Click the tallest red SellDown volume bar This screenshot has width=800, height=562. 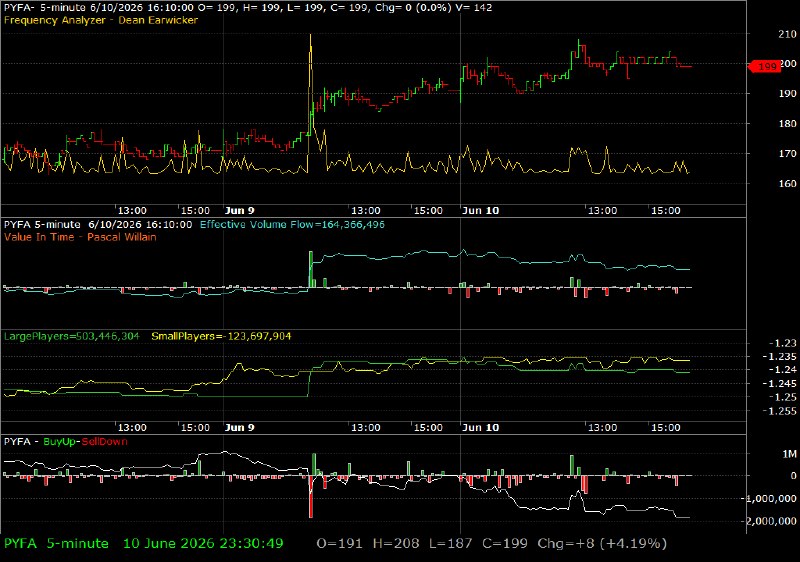pyautogui.click(x=311, y=497)
